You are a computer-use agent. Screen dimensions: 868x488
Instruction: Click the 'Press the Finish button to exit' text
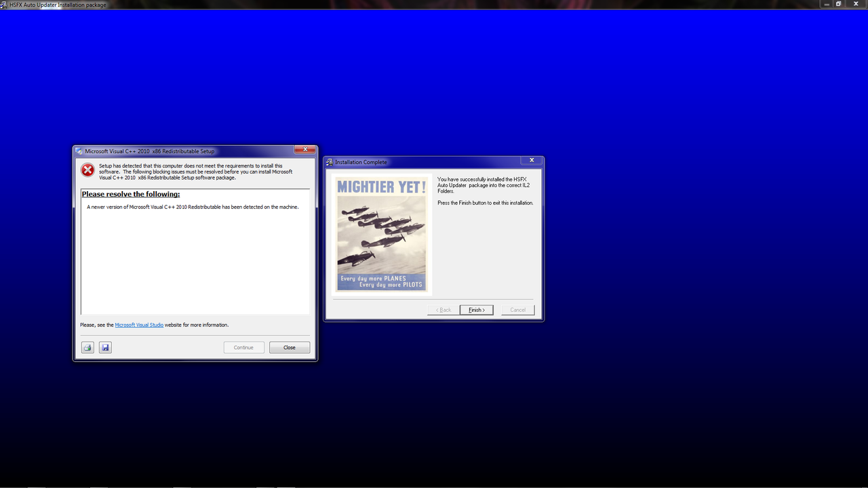point(486,203)
